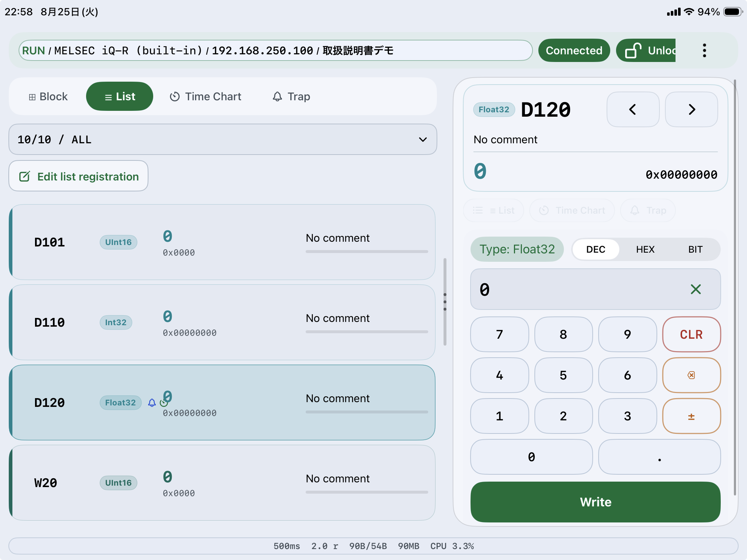
Task: Select the D110 Int32 list row
Action: point(222,322)
